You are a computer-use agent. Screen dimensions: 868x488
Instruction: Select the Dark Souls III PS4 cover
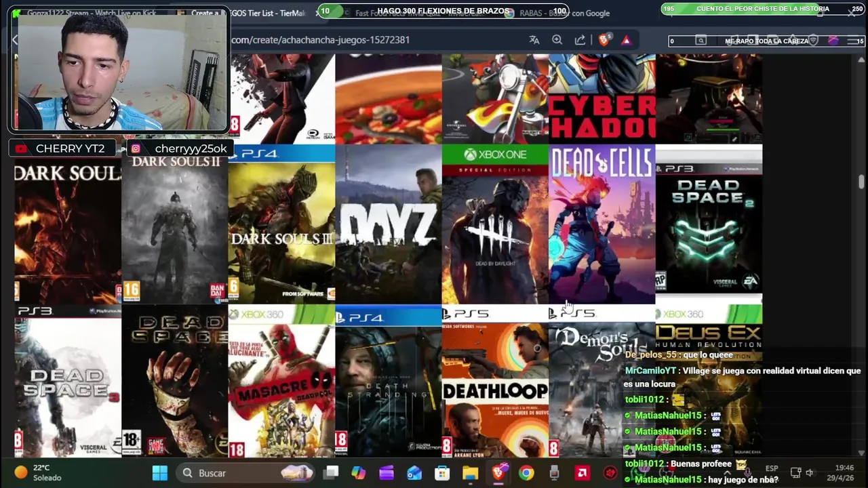(281, 224)
